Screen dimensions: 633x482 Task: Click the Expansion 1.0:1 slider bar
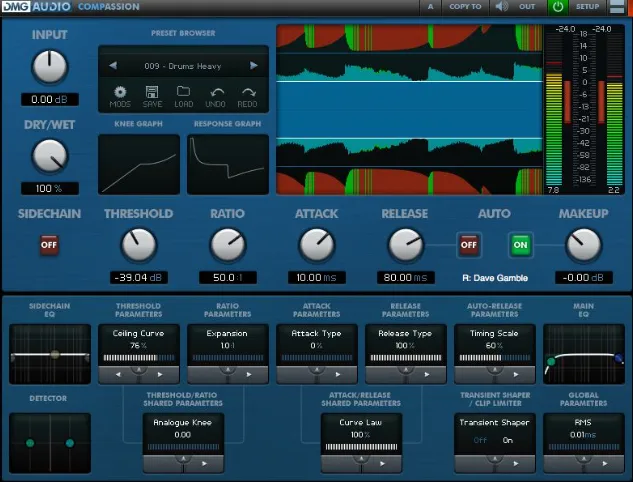pos(228,358)
